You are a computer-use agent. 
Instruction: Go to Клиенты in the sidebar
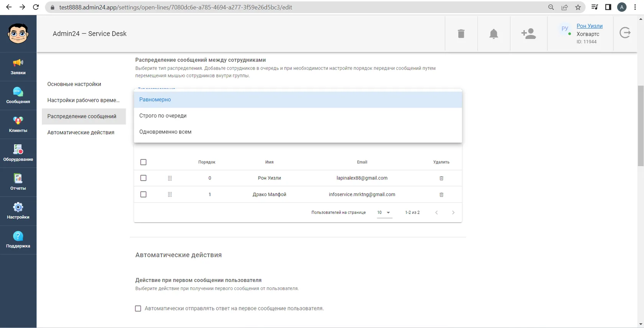pos(18,125)
